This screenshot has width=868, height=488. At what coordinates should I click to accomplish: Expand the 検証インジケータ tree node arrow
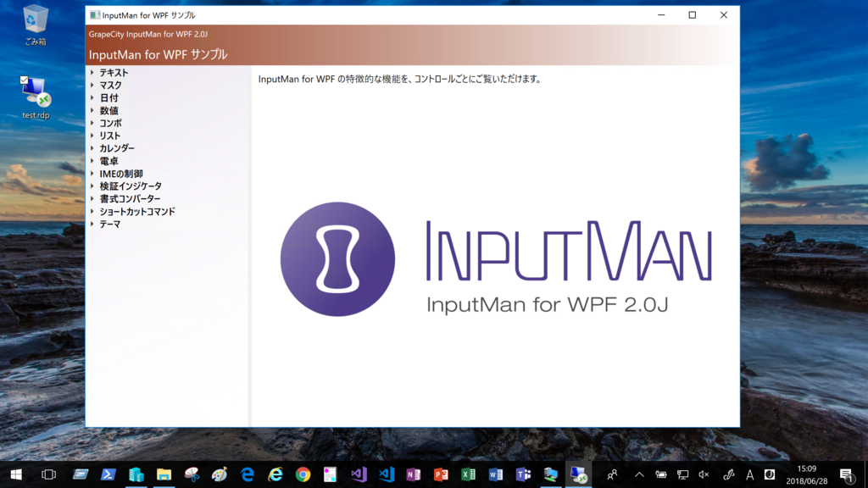(92, 186)
